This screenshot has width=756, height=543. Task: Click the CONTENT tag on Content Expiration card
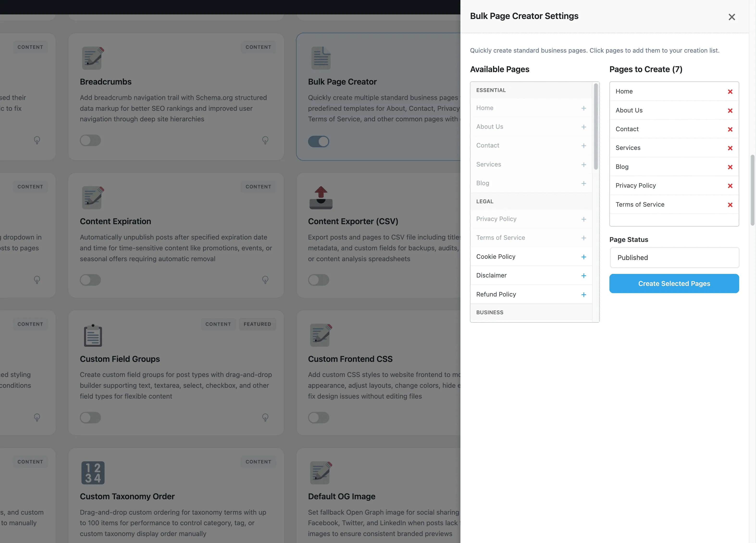(258, 186)
